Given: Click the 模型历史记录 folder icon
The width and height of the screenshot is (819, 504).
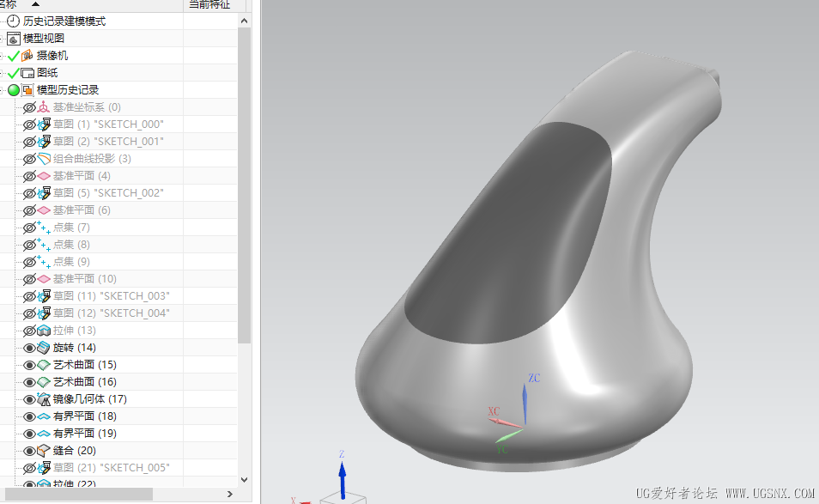Looking at the screenshot, I should (27, 90).
